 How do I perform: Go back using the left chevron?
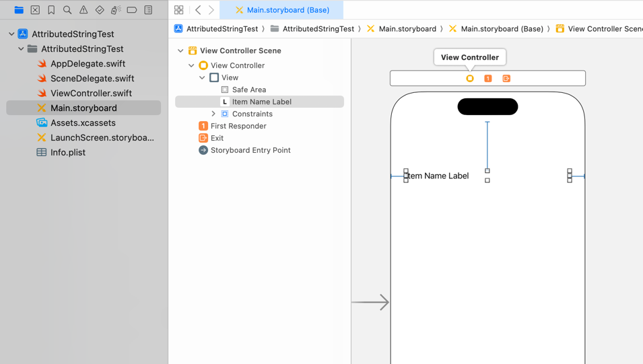198,10
